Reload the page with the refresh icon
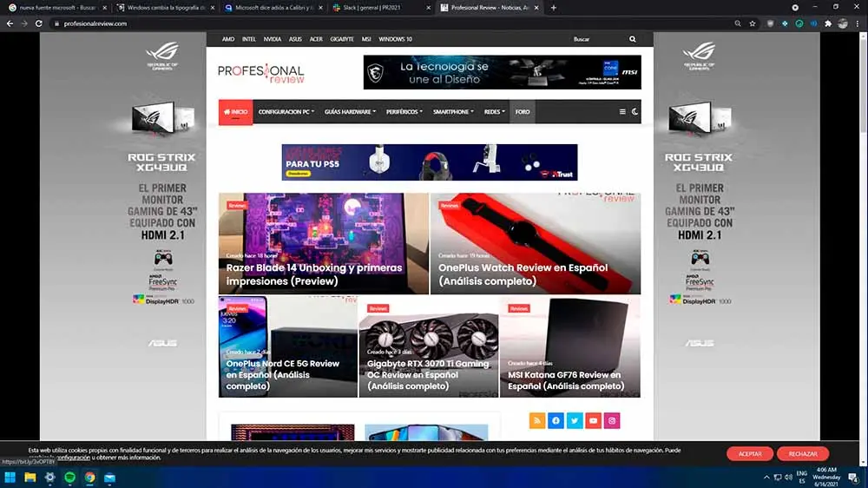 click(39, 23)
